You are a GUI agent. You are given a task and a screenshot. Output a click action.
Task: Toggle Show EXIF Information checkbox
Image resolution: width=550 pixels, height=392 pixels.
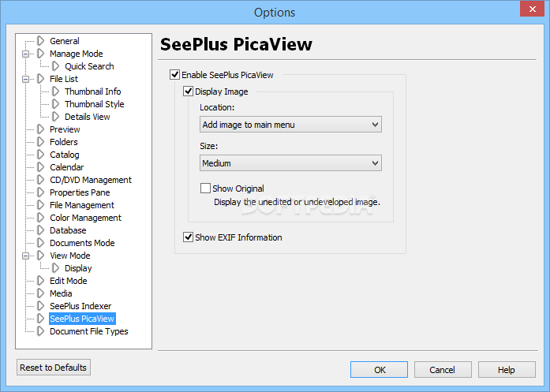[x=188, y=237]
